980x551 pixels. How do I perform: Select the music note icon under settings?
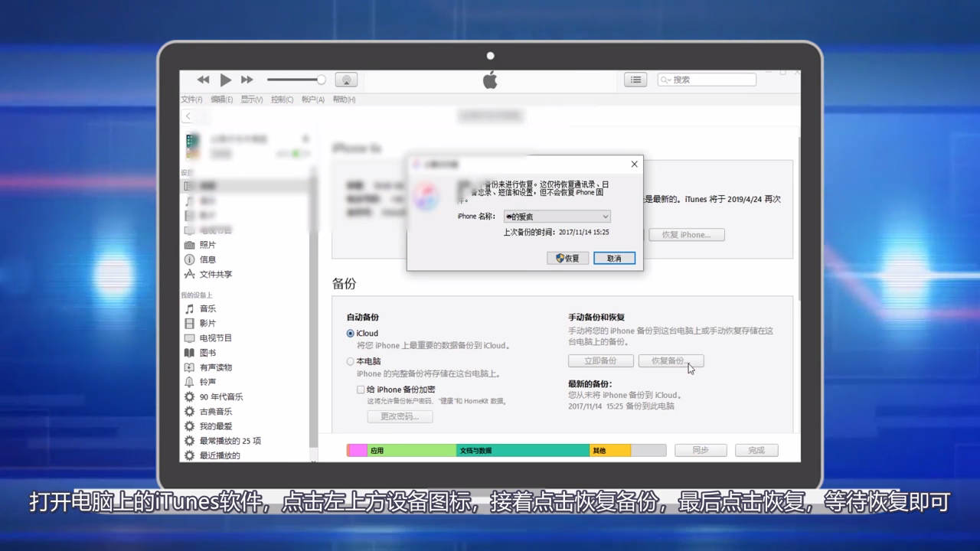188,201
